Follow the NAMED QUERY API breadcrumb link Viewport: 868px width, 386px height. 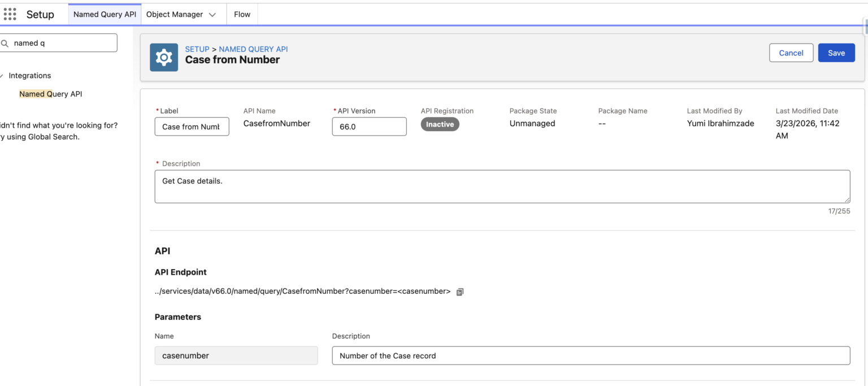[253, 49]
